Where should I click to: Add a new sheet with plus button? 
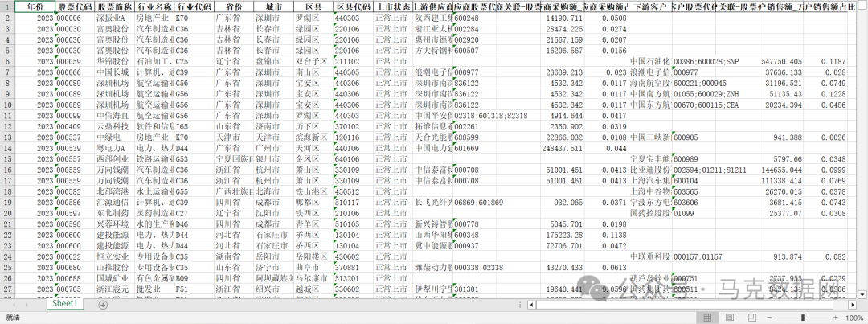click(x=103, y=304)
